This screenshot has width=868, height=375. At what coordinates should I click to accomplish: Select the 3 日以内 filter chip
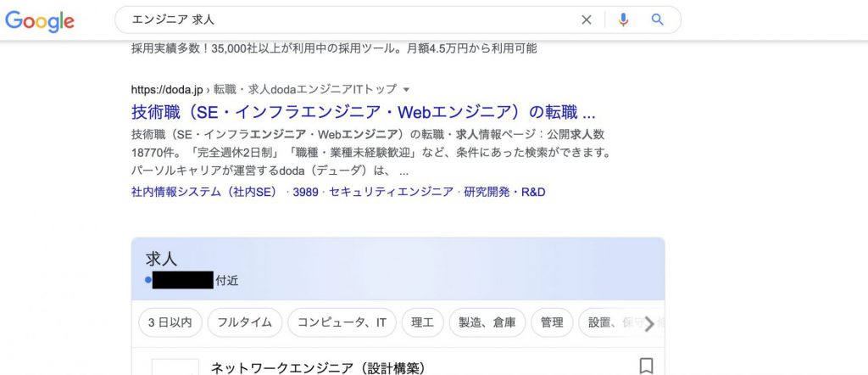pos(170,322)
